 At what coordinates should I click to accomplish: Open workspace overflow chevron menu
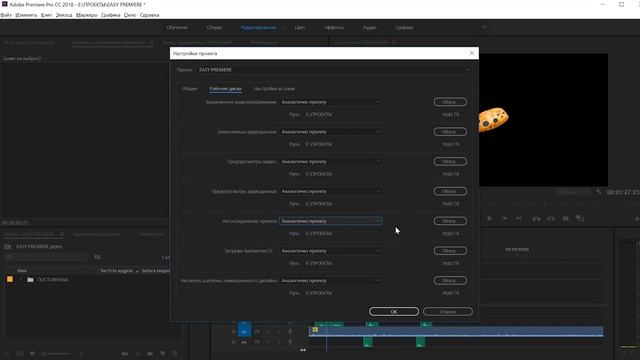tap(484, 27)
